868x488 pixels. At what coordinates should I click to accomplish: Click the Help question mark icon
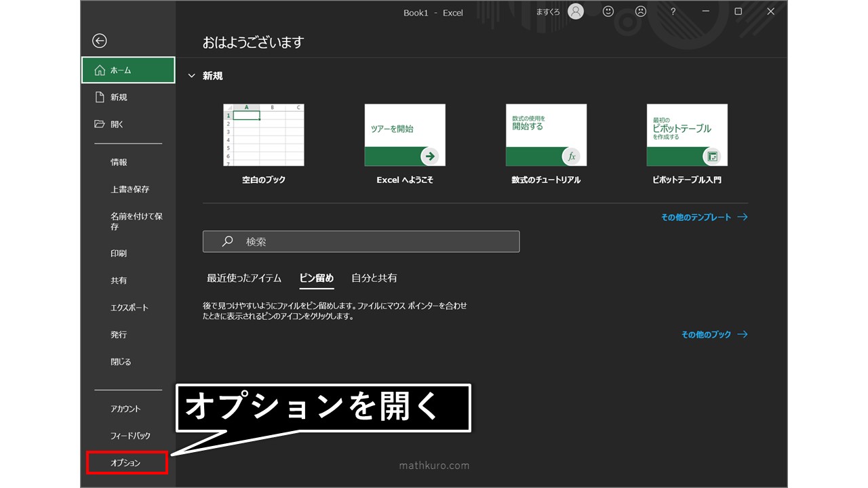tap(672, 12)
